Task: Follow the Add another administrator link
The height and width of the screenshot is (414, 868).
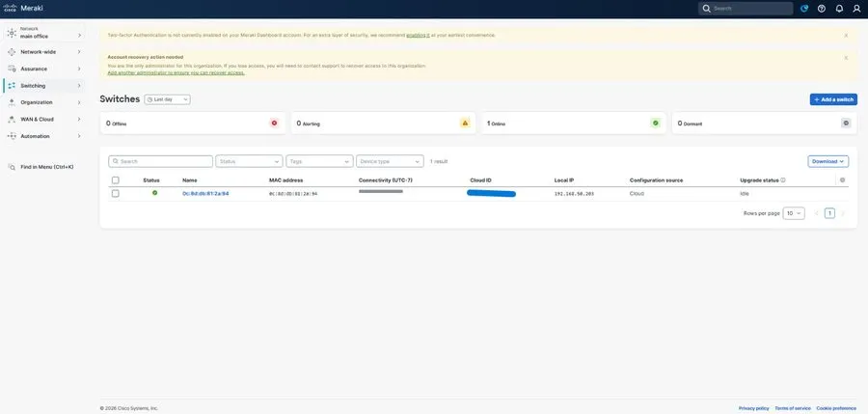Action: pyautogui.click(x=176, y=72)
